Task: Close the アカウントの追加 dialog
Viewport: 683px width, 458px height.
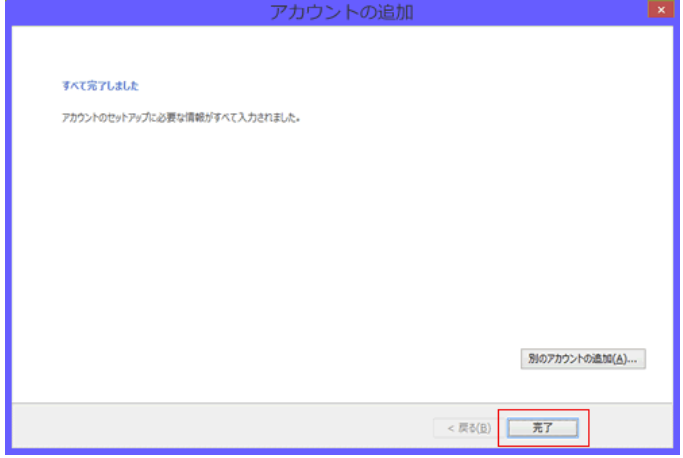Action: [661, 9]
